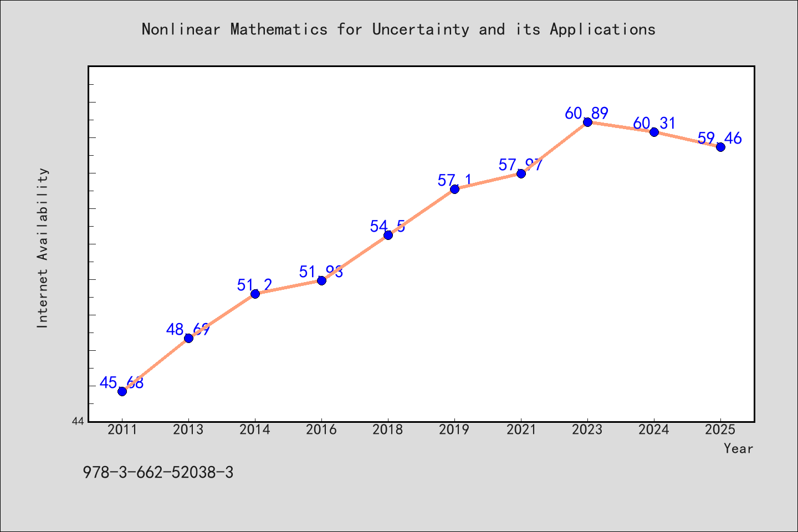Viewport: 798px width, 532px height.
Task: Click the 45.68 value label
Action: 121,382
